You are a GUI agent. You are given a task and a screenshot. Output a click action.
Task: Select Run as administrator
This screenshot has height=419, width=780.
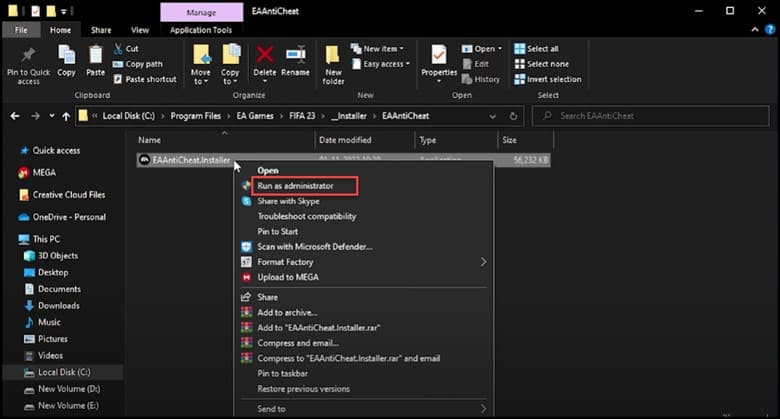pyautogui.click(x=295, y=186)
